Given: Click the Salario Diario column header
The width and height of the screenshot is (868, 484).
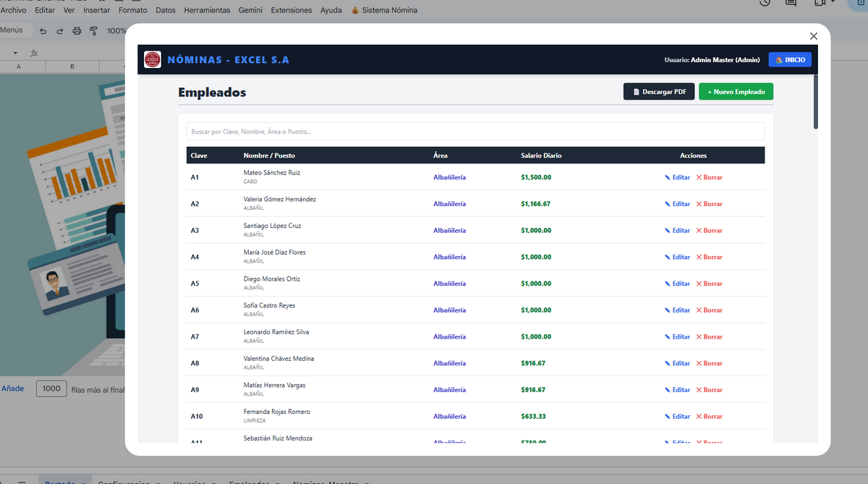Looking at the screenshot, I should 541,156.
